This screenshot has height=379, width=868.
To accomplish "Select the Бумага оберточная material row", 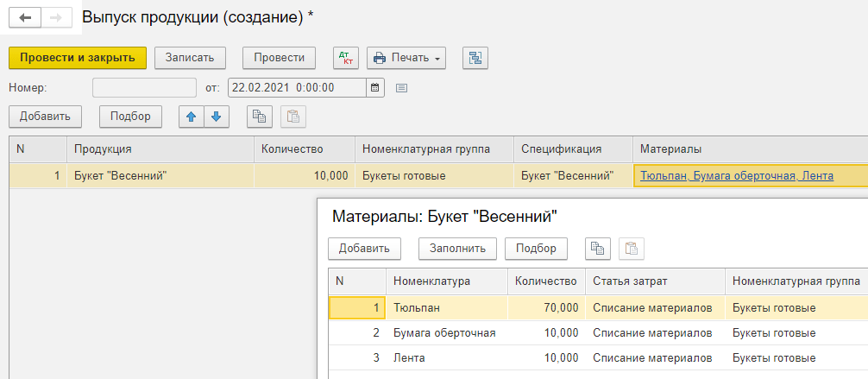I will pos(443,332).
